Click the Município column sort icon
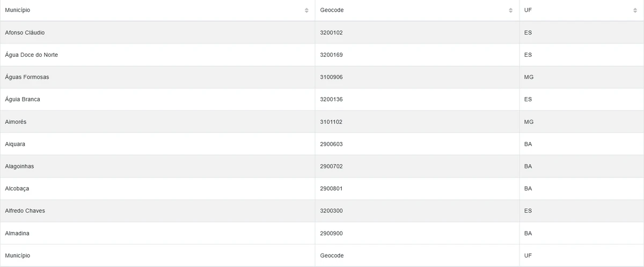This screenshot has width=644, height=267. pos(306,10)
